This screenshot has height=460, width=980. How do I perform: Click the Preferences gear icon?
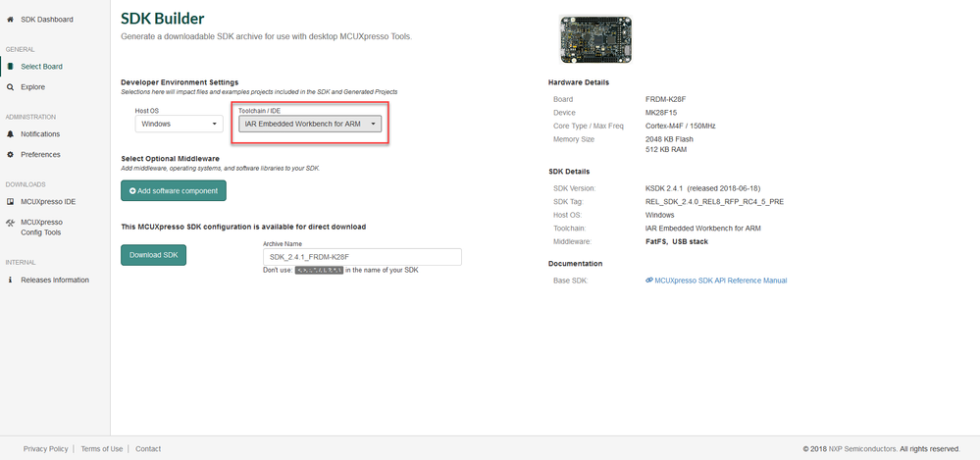tap(10, 154)
